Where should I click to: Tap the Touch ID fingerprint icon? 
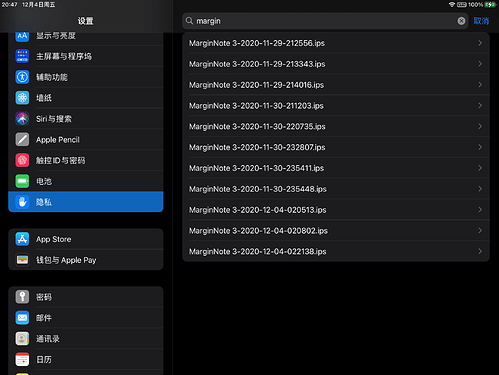point(22,160)
